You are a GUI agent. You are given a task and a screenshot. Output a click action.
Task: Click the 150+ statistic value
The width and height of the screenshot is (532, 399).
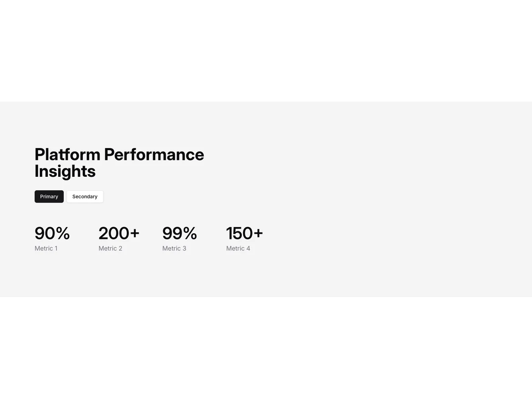point(244,233)
